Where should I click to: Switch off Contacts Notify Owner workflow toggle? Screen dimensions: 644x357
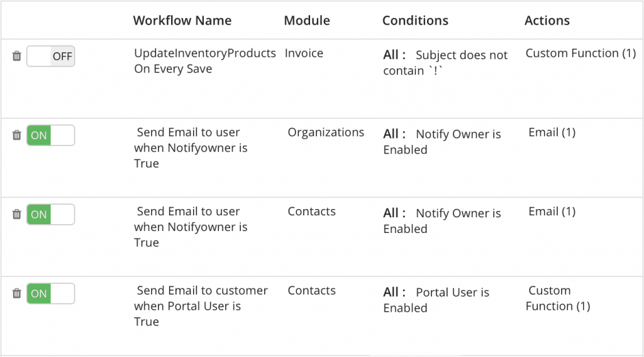coord(50,214)
